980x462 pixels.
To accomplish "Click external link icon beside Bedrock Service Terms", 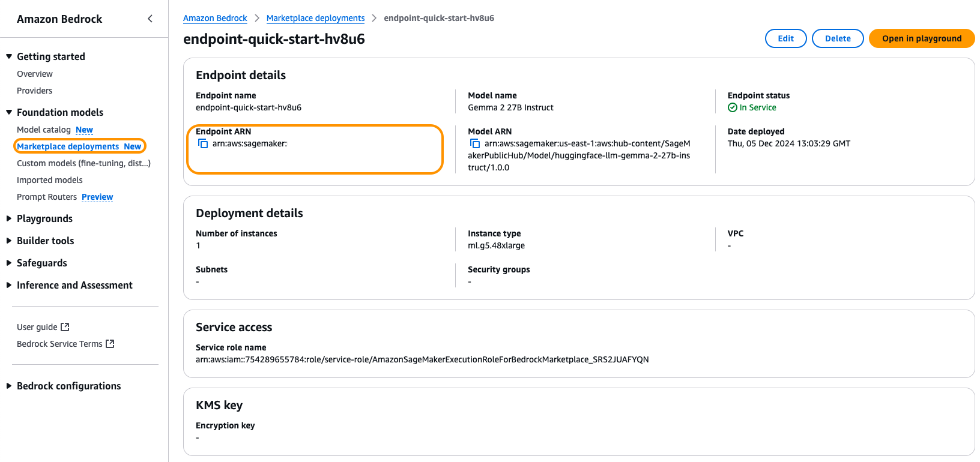I will pyautogui.click(x=110, y=344).
